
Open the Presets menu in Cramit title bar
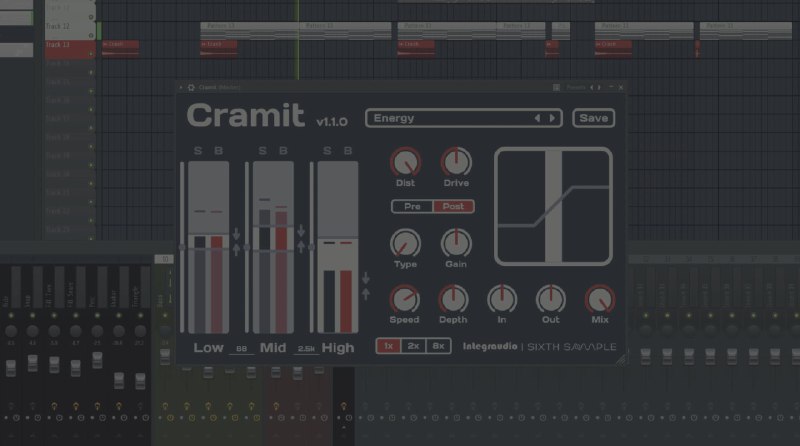pos(576,88)
